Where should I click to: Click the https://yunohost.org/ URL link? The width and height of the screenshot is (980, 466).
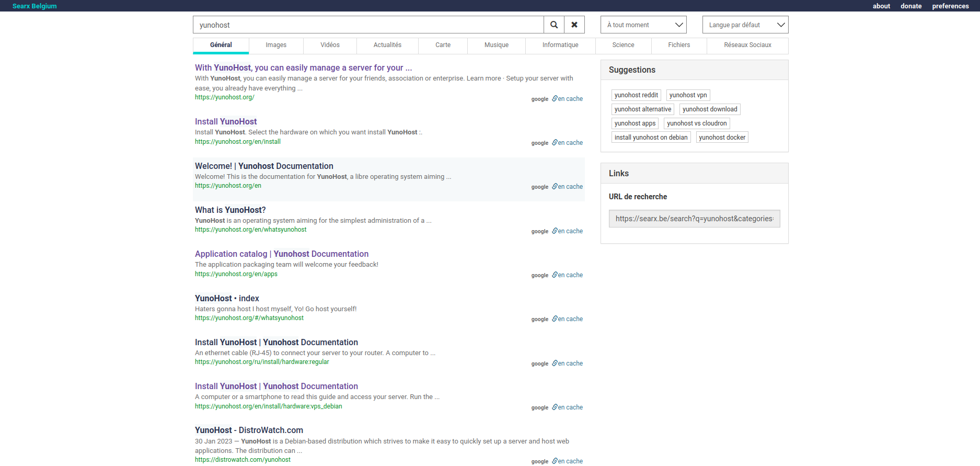pyautogui.click(x=225, y=97)
